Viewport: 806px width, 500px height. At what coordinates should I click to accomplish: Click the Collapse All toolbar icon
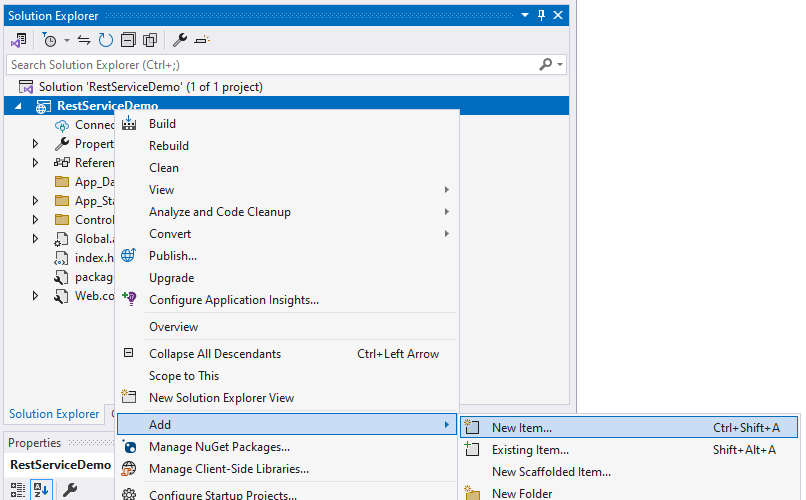(128, 40)
